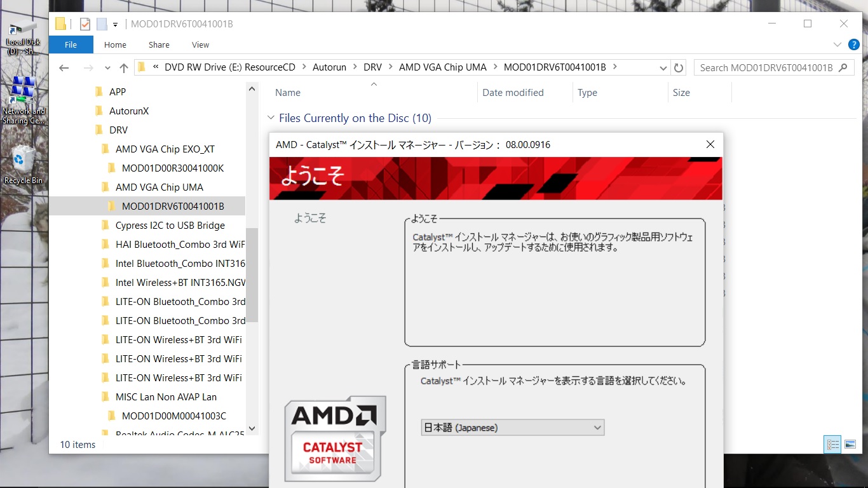868x488 pixels.
Task: Select Intel Wireless+BT INT3165.NGW folder
Action: click(180, 282)
